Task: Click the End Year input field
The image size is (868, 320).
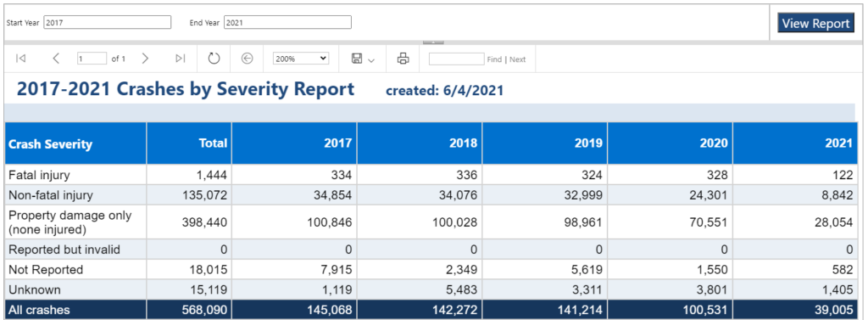Action: (x=287, y=22)
